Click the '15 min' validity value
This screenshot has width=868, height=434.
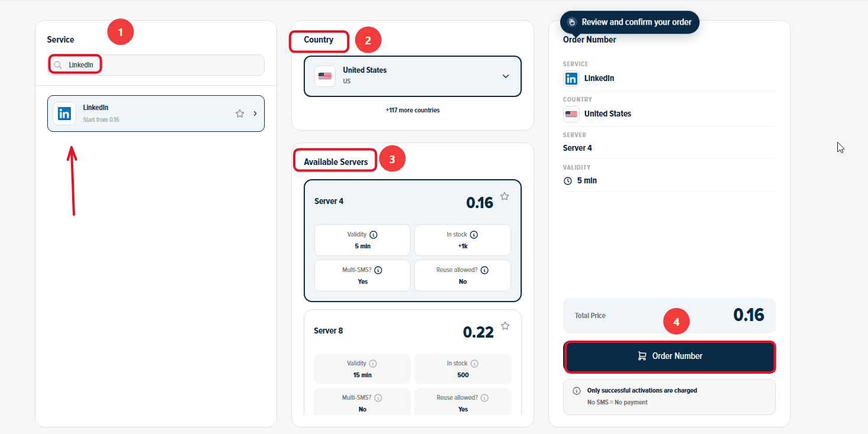pos(362,375)
